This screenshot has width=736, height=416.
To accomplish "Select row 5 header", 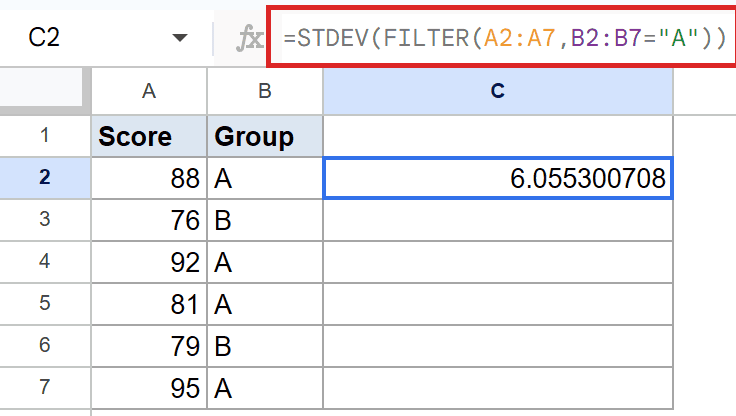I will (45, 304).
